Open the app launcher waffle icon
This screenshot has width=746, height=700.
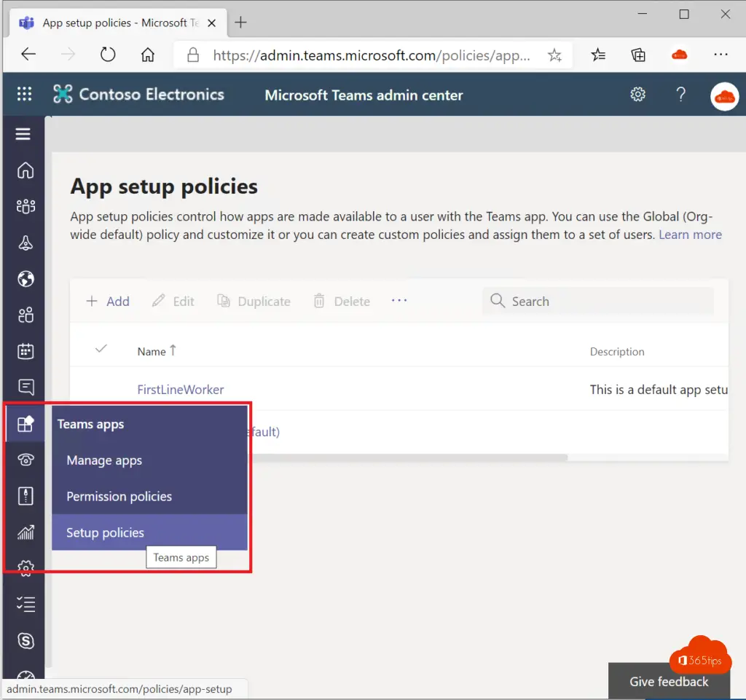pos(25,95)
